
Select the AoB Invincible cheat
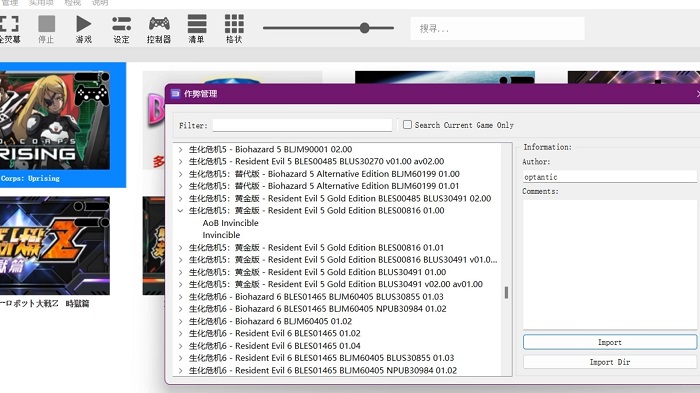[x=230, y=223]
